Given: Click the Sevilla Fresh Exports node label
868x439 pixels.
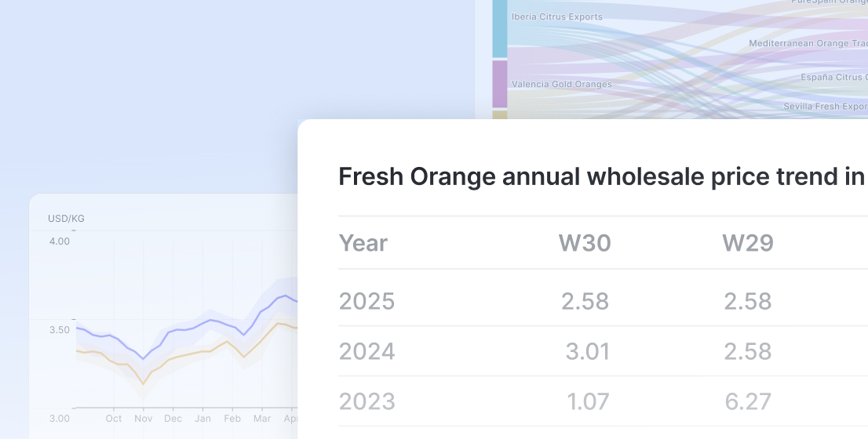Looking at the screenshot, I should pos(825,107).
